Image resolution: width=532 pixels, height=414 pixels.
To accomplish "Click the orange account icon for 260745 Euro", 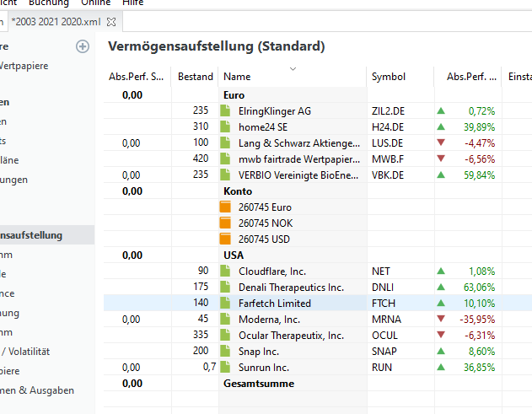I will [225, 207].
